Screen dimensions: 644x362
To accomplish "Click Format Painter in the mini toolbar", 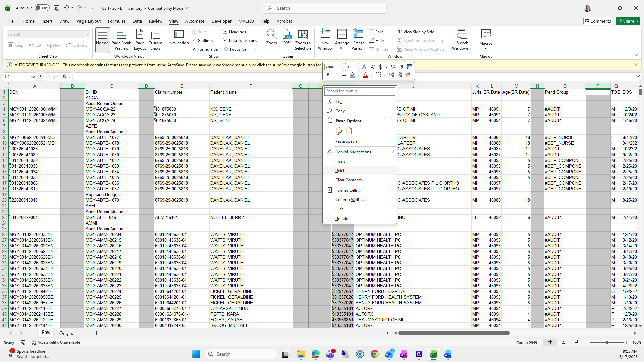I will pos(408,75).
